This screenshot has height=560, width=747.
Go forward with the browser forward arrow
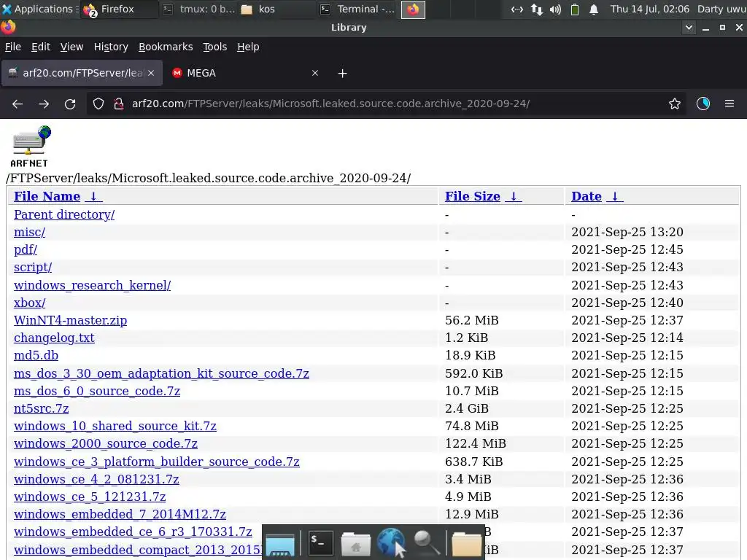click(44, 104)
